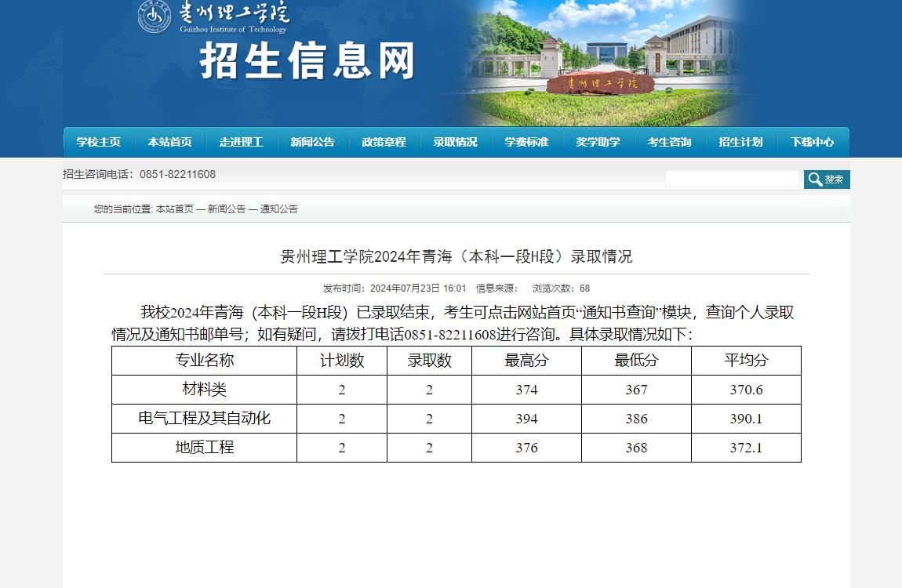Select 新闻公告 in the navigation bar
Image resolution: width=902 pixels, height=588 pixels.
coord(312,142)
